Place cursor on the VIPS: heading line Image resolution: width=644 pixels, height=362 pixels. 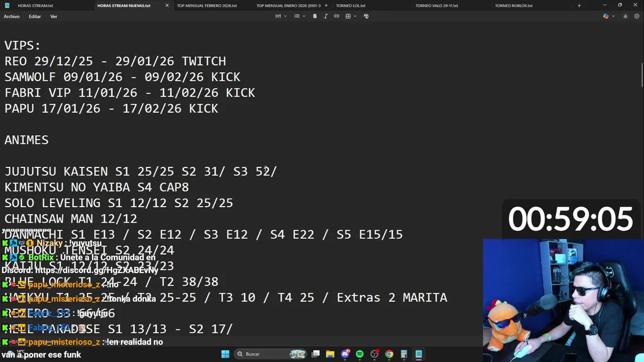(x=23, y=45)
